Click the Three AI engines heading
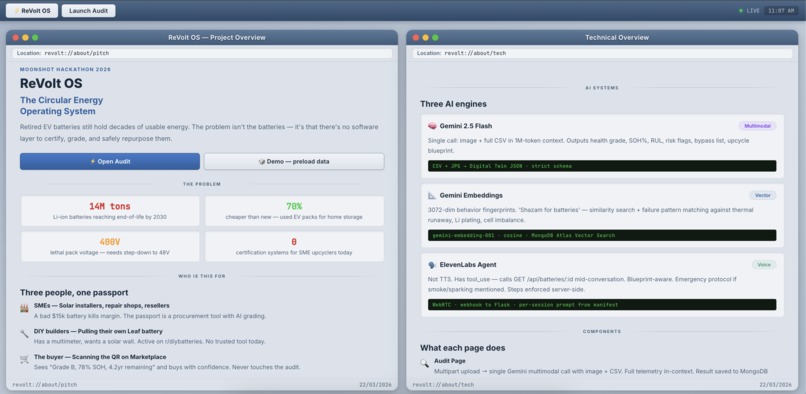The image size is (806, 394). [x=453, y=104]
